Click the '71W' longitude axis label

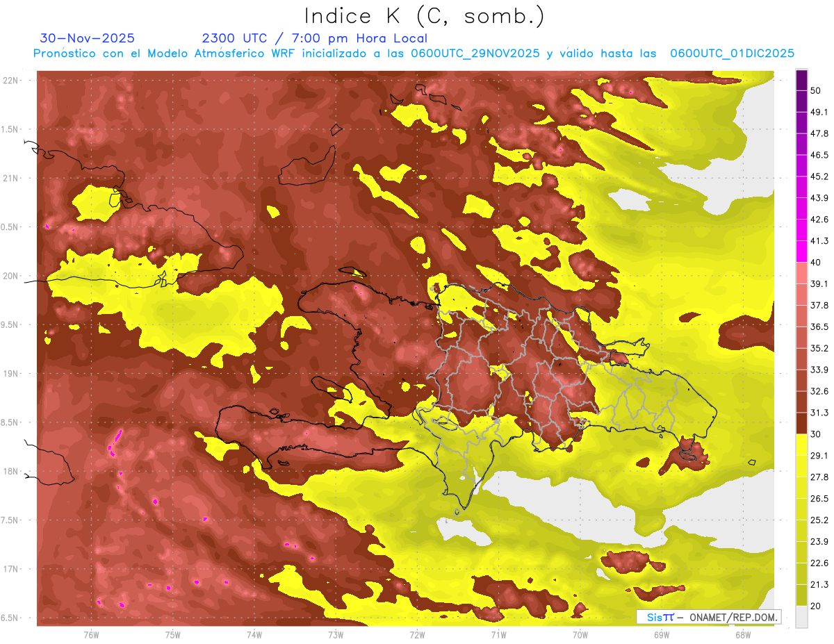point(498,635)
